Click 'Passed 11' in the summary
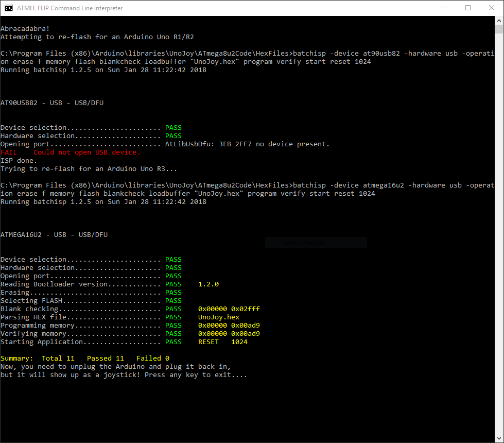Screen dimensions: 504x443 (106, 359)
